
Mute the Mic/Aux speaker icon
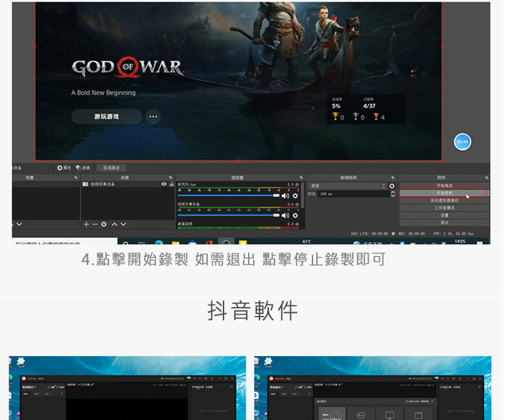click(286, 195)
